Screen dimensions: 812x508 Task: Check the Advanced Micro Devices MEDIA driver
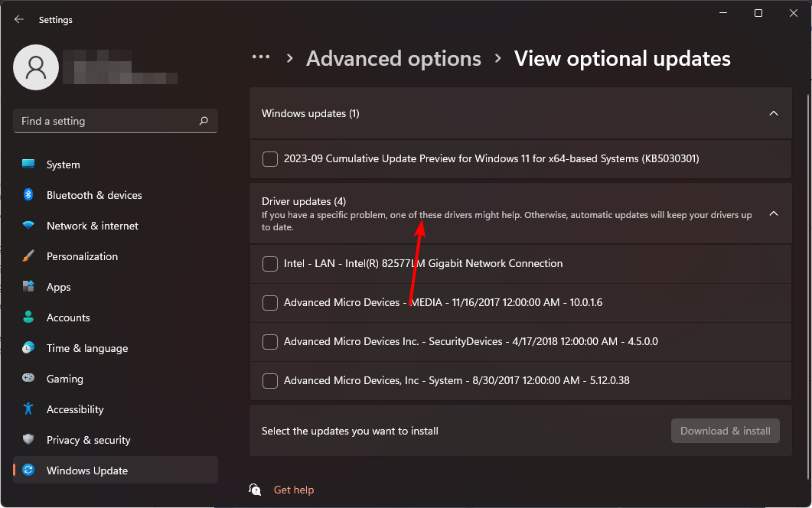[x=269, y=303]
